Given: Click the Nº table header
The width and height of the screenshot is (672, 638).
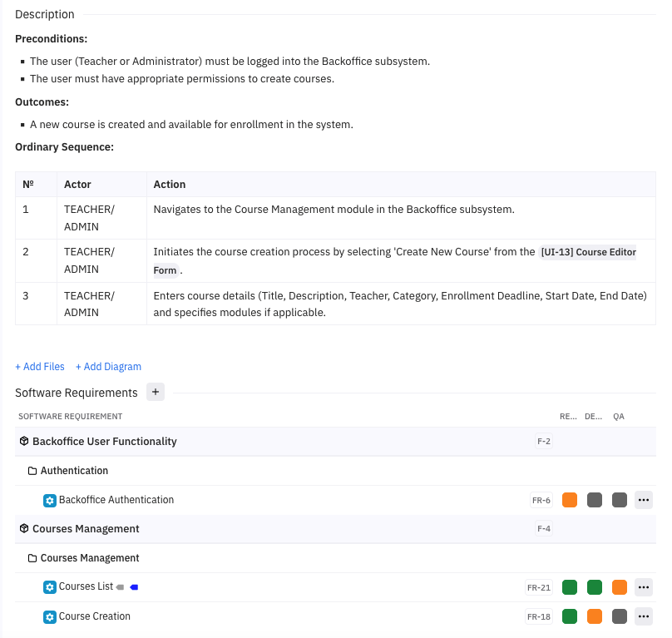Looking at the screenshot, I should [27, 185].
